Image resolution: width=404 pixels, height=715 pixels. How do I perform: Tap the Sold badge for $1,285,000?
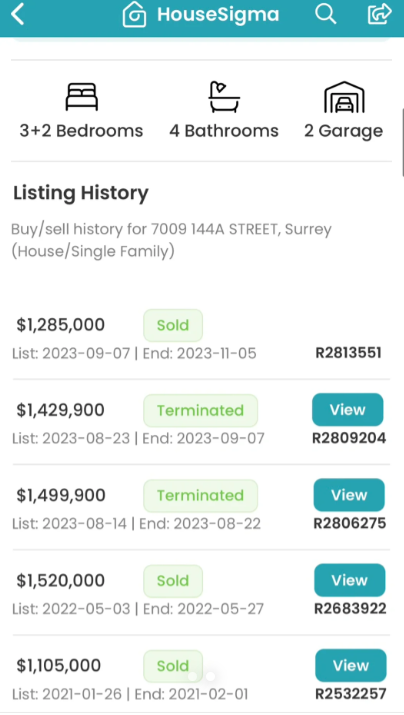[173, 325]
